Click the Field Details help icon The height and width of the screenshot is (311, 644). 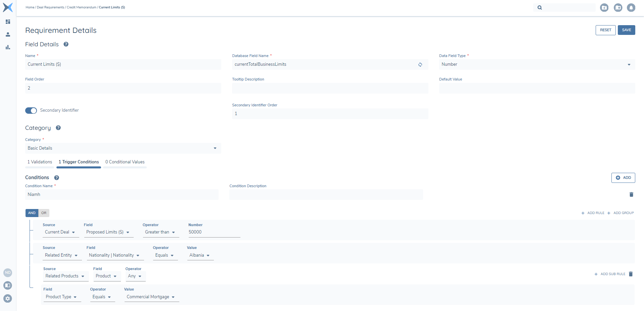pyautogui.click(x=66, y=44)
